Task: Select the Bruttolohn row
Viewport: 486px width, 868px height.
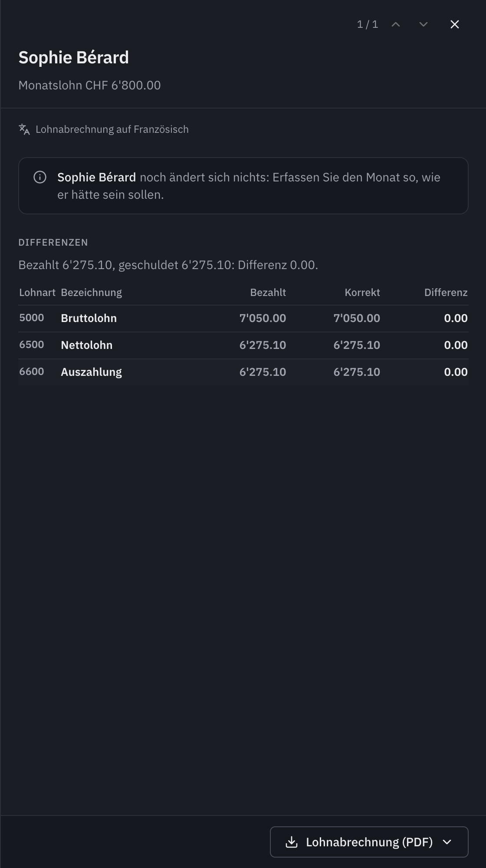Action: (x=243, y=319)
